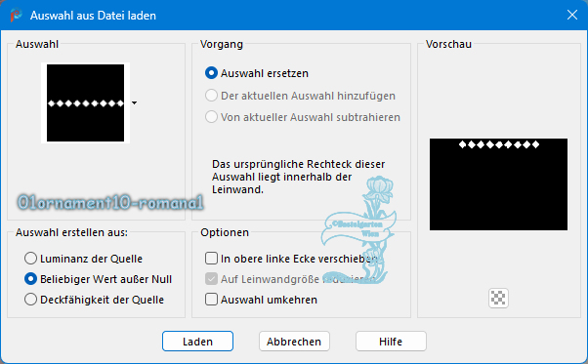Click the Abbrechen button
Image resolution: width=588 pixels, height=364 pixels.
294,342
